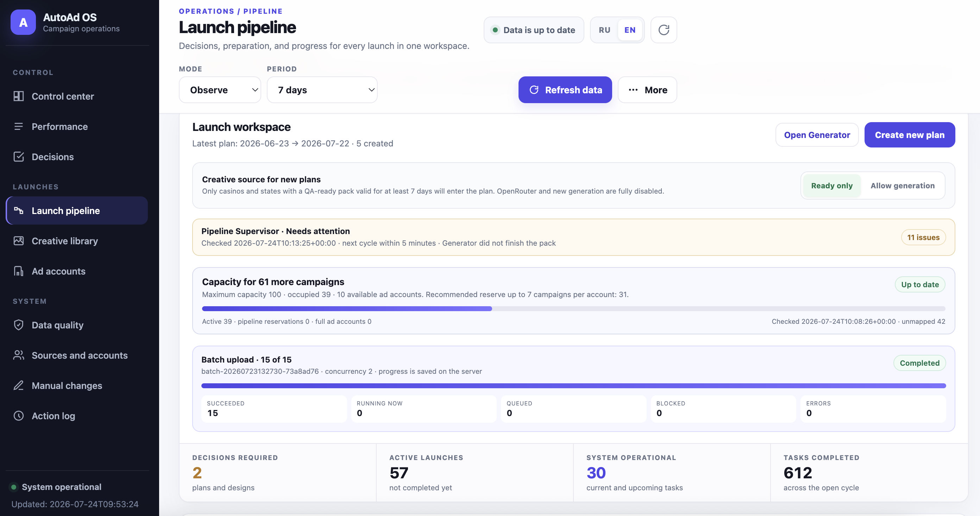
Task: Switch language to EN
Action: [x=630, y=30]
